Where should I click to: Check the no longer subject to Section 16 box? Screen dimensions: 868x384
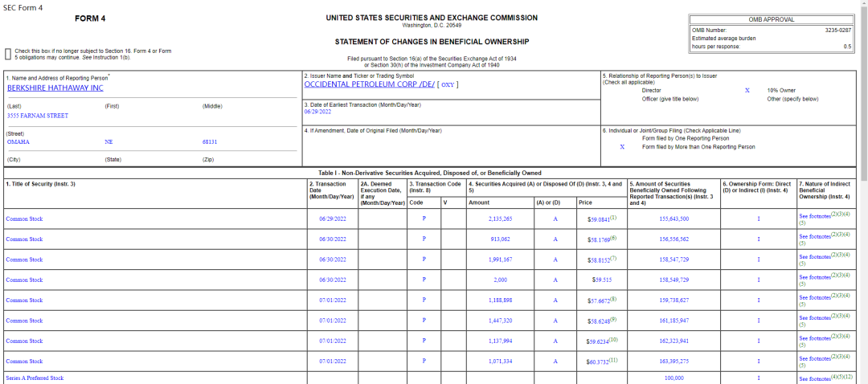pyautogui.click(x=8, y=54)
